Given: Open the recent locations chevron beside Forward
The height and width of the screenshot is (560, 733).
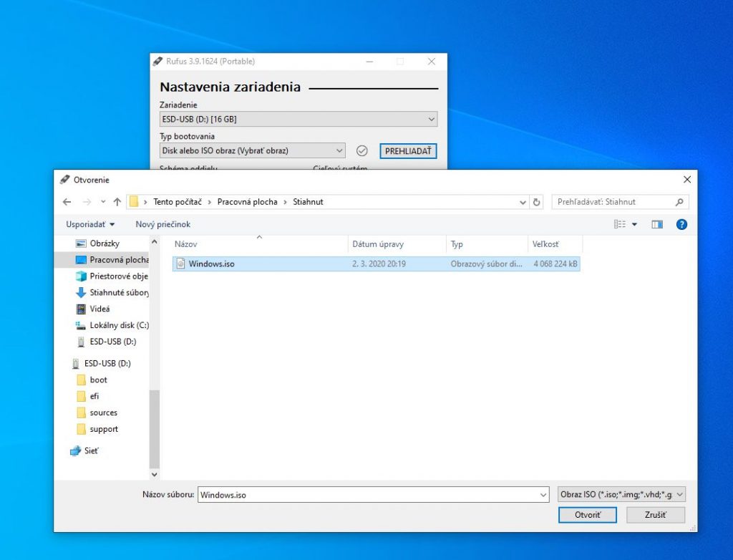Looking at the screenshot, I should (103, 202).
